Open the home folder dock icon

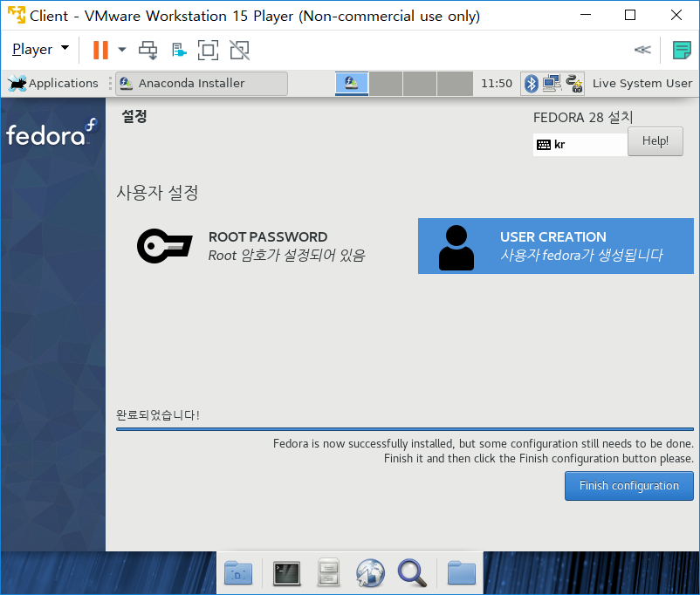click(461, 572)
